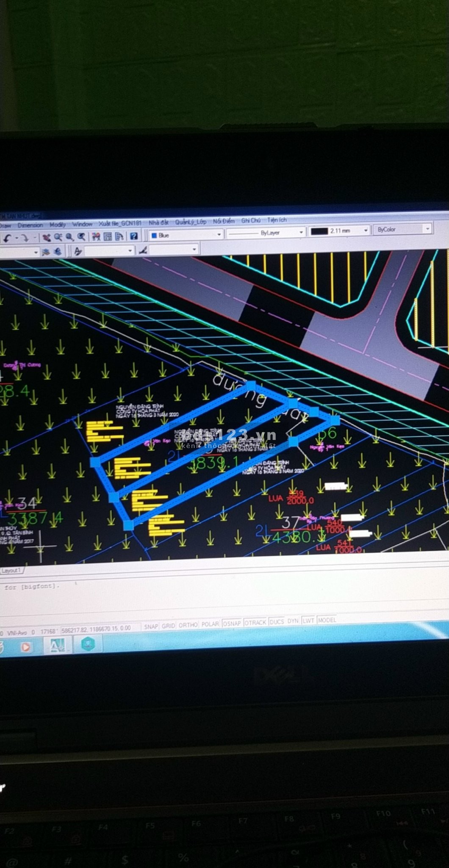This screenshot has width=449, height=868.
Task: Open the Window menu
Action: pos(82,224)
